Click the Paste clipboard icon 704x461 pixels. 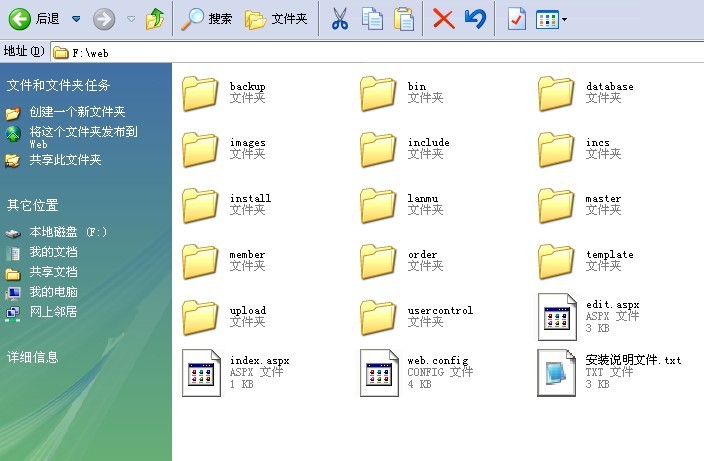404,18
